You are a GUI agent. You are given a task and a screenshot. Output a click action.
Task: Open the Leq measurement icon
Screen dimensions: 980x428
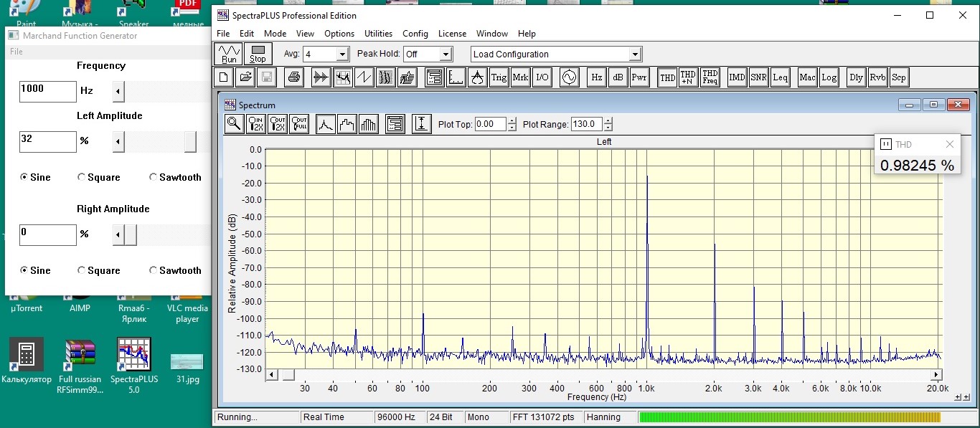click(x=780, y=77)
